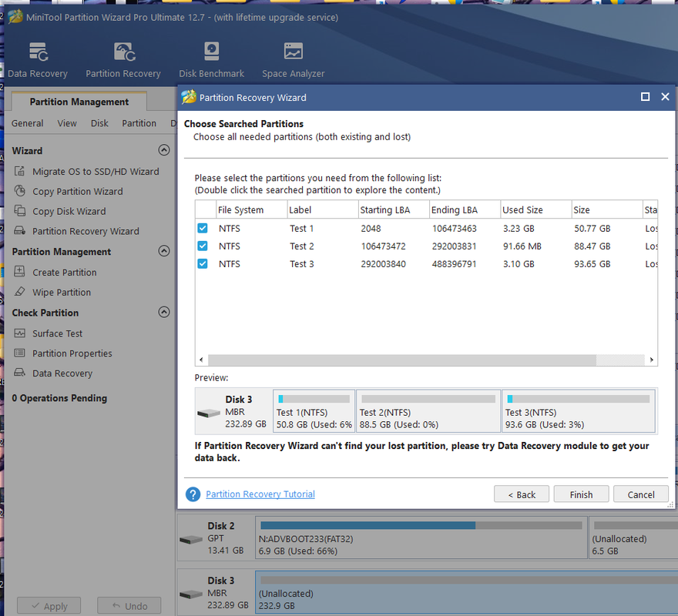This screenshot has width=678, height=616.
Task: Open the Space Analyzer tool
Action: pos(294,60)
